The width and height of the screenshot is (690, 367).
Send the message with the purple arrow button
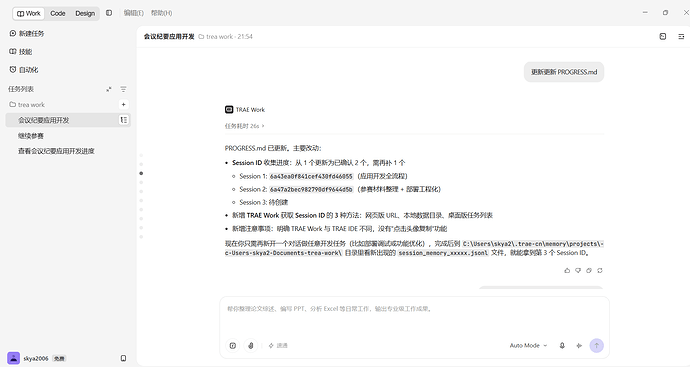pos(597,345)
